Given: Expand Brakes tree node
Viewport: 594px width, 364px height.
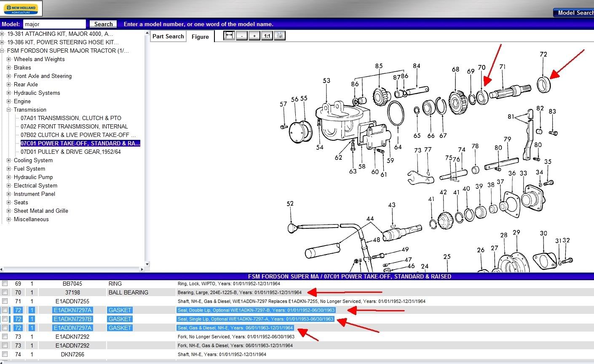Looking at the screenshot, I should pos(9,67).
